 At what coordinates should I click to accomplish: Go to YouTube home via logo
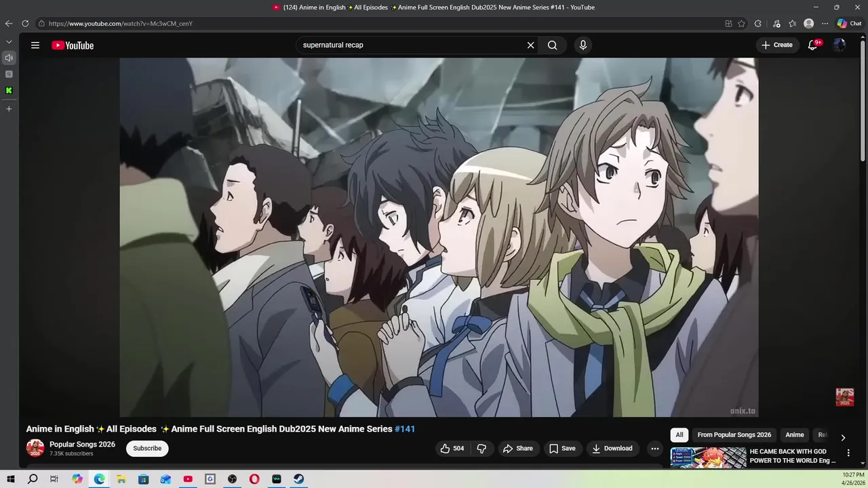pos(73,45)
